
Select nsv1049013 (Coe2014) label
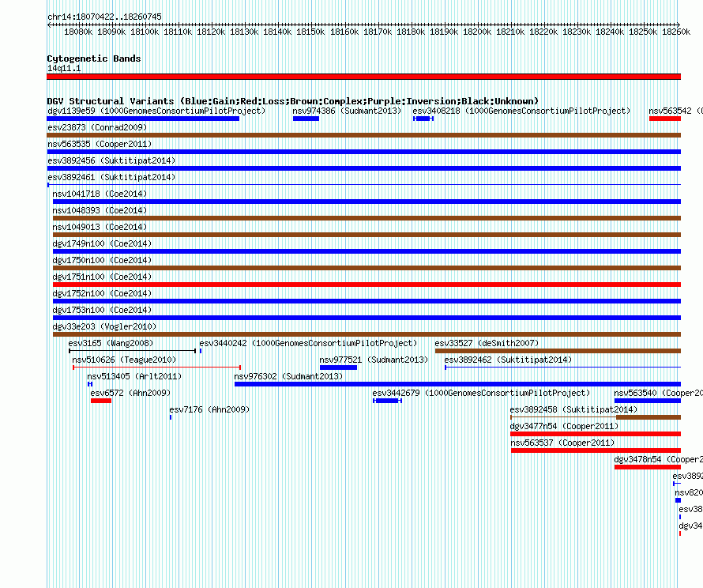[100, 227]
